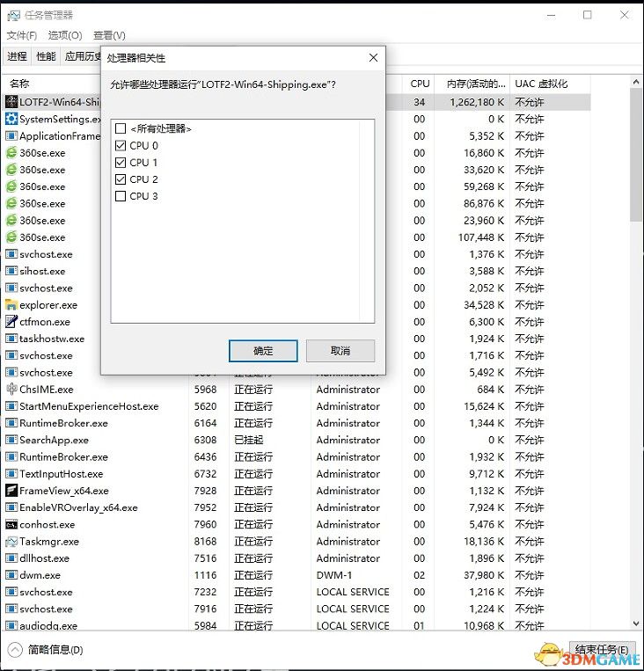
Task: Close the 处理器相关性 dialog
Action: 373,58
